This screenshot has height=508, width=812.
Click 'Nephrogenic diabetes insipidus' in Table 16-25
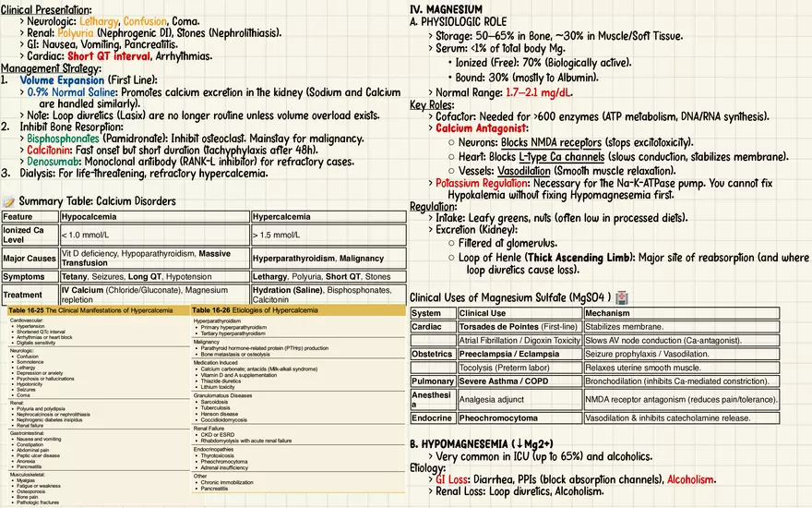pos(49,420)
